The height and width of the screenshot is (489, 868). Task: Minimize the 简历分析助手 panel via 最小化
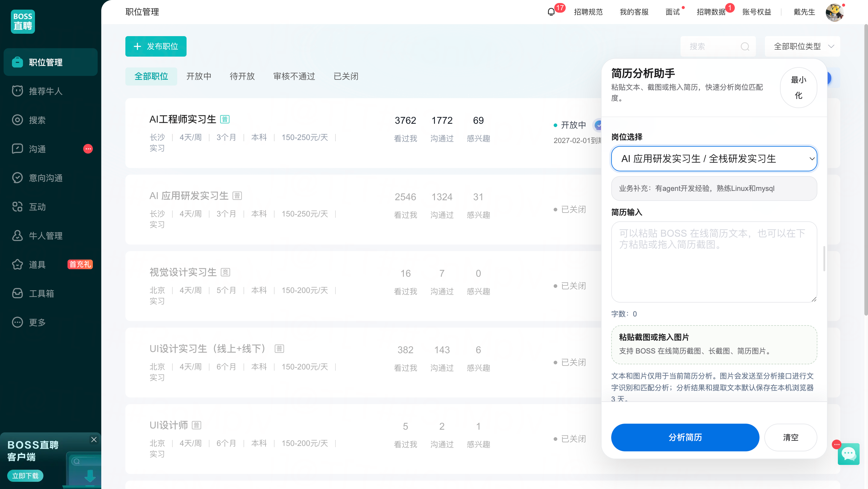coord(798,88)
